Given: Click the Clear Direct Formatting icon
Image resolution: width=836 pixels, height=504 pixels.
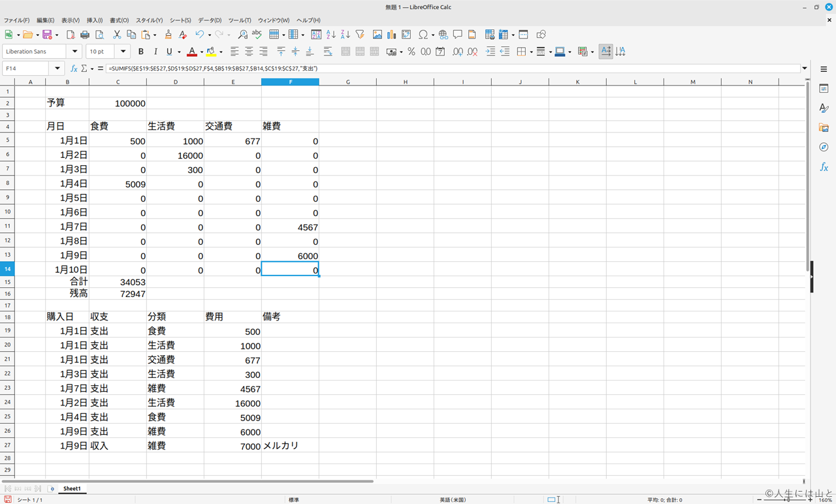Looking at the screenshot, I should tap(183, 35).
